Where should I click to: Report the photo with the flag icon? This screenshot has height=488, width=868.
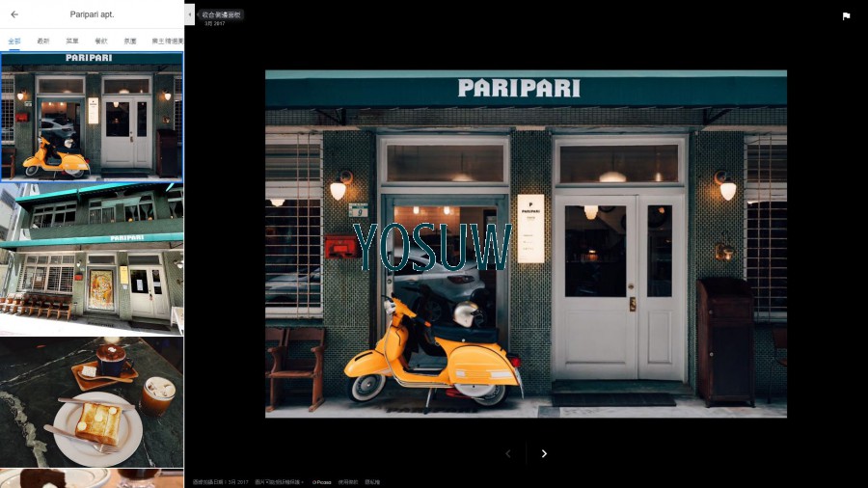click(x=846, y=16)
